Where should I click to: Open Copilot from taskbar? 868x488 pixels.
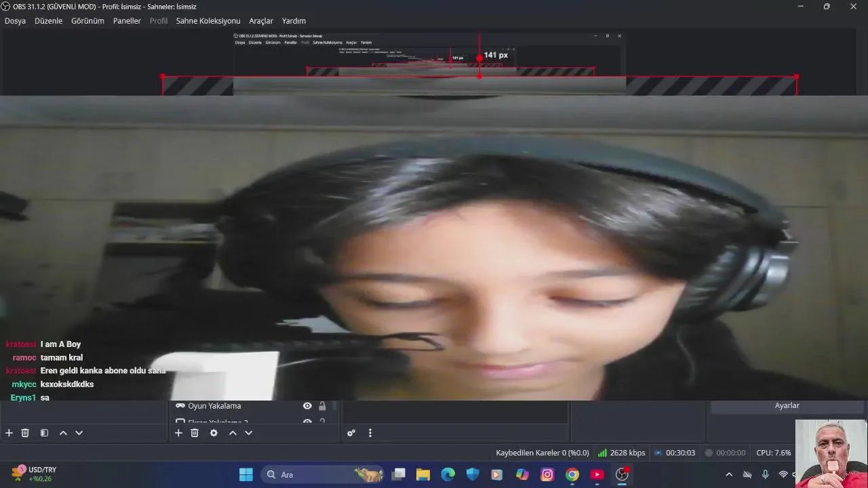click(x=522, y=474)
